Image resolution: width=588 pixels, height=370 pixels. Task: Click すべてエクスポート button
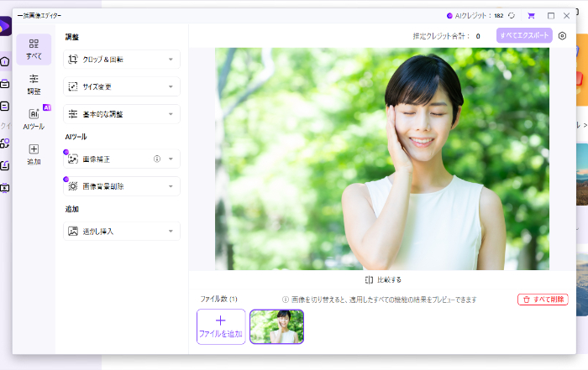(x=524, y=35)
